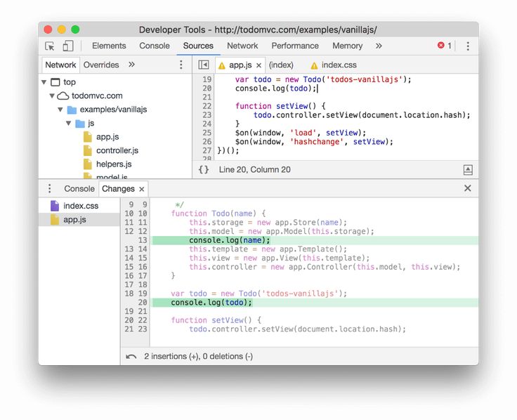Close the bottom drawer panel

pos(468,189)
